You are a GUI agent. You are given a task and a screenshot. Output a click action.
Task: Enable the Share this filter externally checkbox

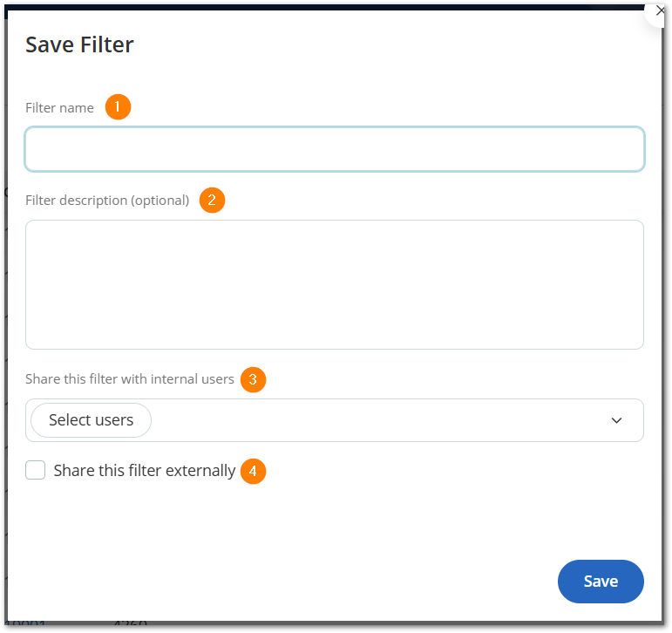(x=35, y=470)
